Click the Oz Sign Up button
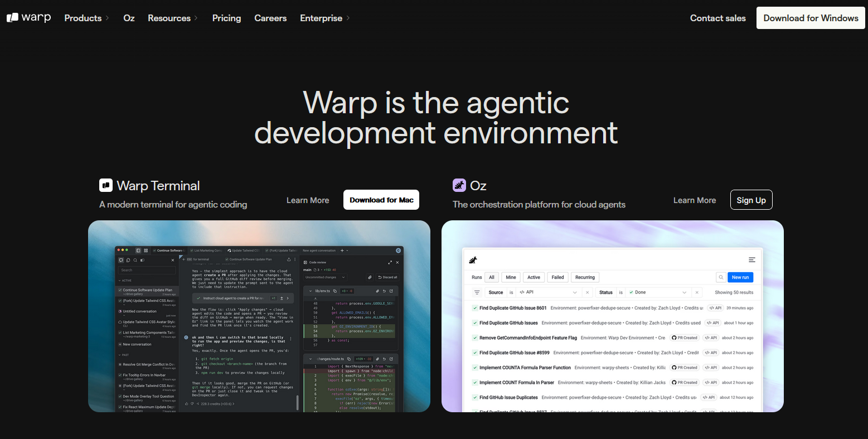Viewport: 868px width, 439px height. coord(751,200)
